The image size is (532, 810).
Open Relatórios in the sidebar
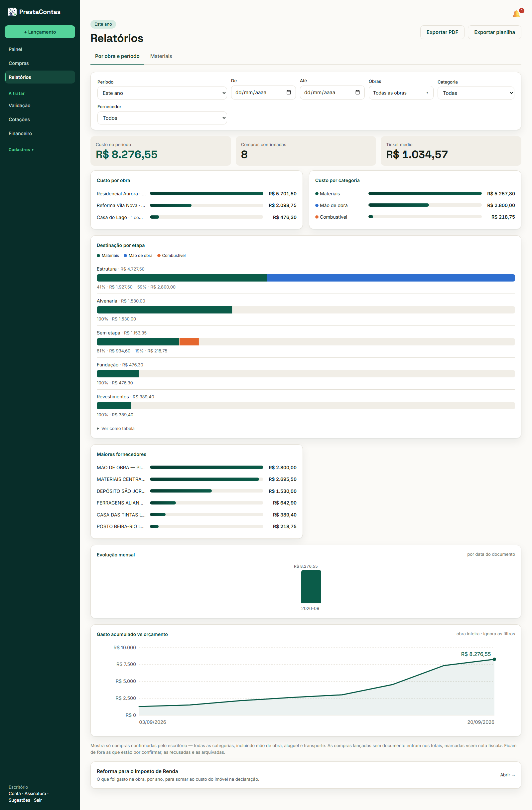[40, 77]
